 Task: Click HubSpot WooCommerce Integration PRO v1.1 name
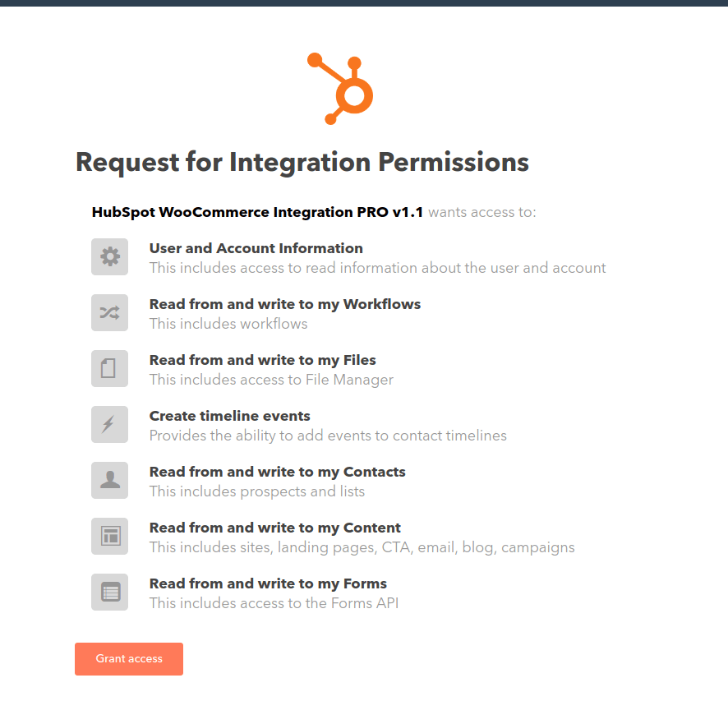click(257, 212)
